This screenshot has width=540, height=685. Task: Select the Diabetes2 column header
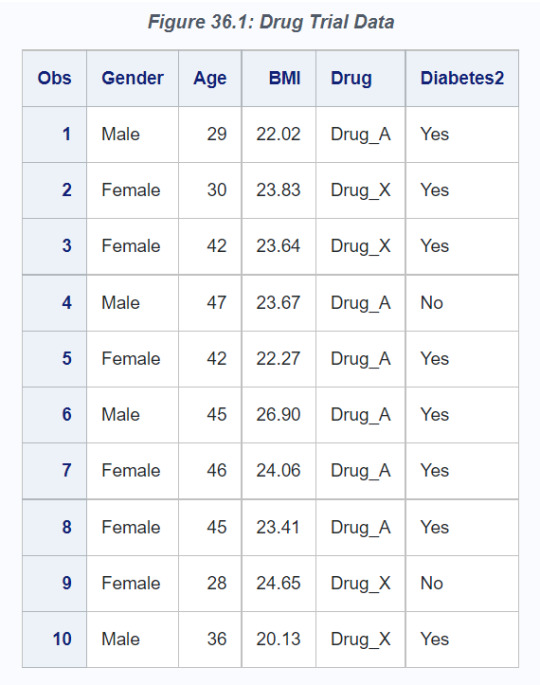pyautogui.click(x=462, y=78)
